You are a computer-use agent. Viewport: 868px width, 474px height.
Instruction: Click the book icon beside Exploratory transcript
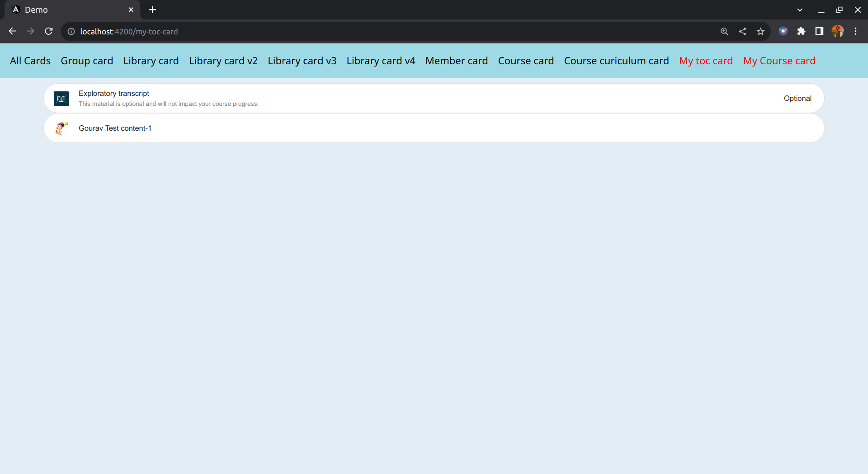click(61, 99)
